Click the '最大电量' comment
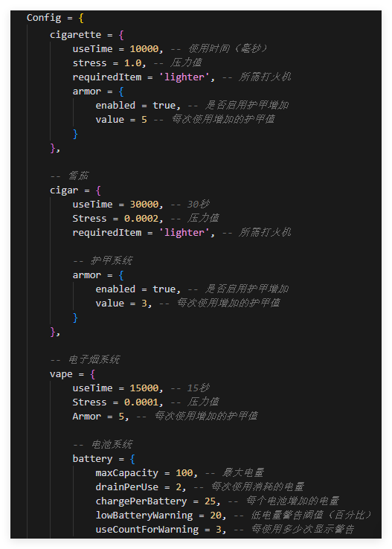Viewport: 392px width, 549px height. pyautogui.click(x=243, y=472)
